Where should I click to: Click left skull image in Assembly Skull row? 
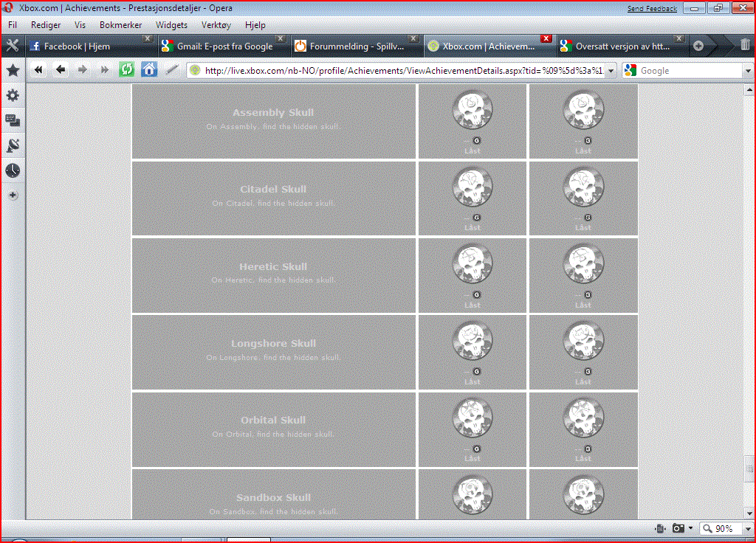(472, 110)
